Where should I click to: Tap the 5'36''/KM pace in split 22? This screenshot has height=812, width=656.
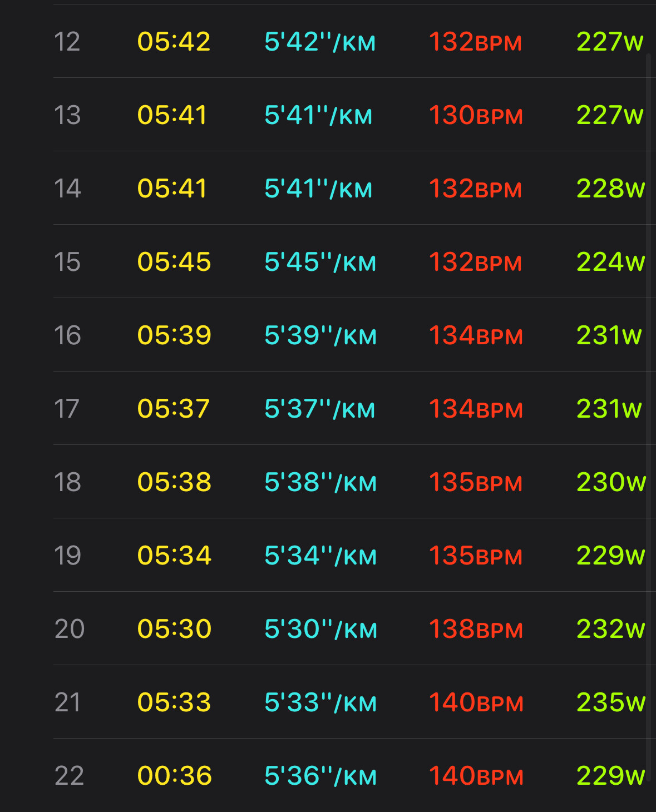click(x=320, y=776)
